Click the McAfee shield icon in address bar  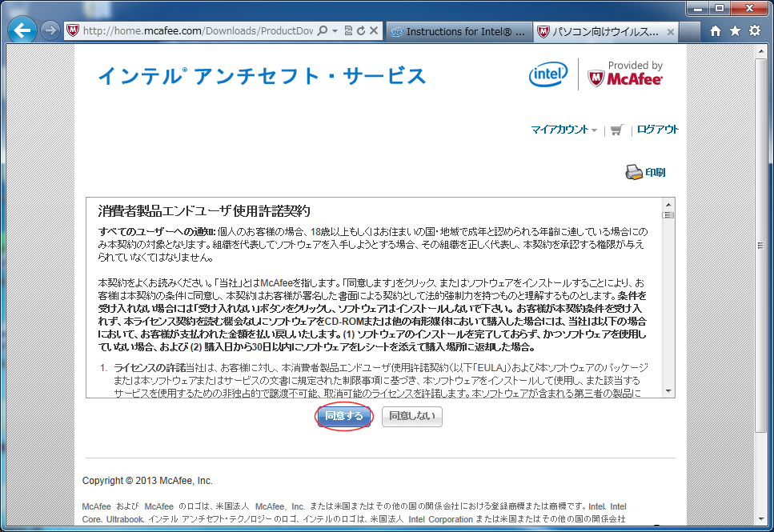pyautogui.click(x=73, y=30)
